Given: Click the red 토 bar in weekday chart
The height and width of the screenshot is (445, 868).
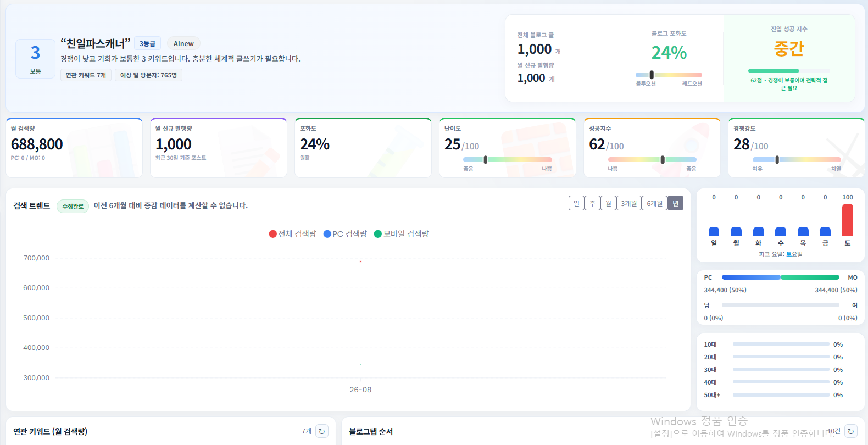Looking at the screenshot, I should (848, 220).
